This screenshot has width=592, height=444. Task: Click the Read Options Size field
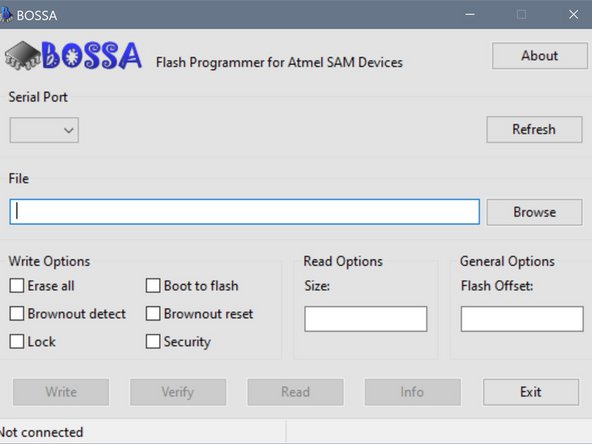tap(366, 319)
